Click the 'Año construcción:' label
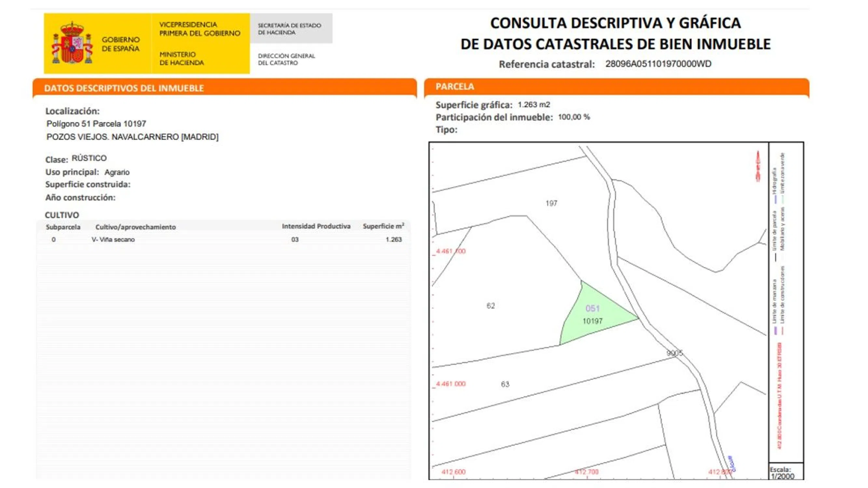868x488 pixels. point(80,198)
